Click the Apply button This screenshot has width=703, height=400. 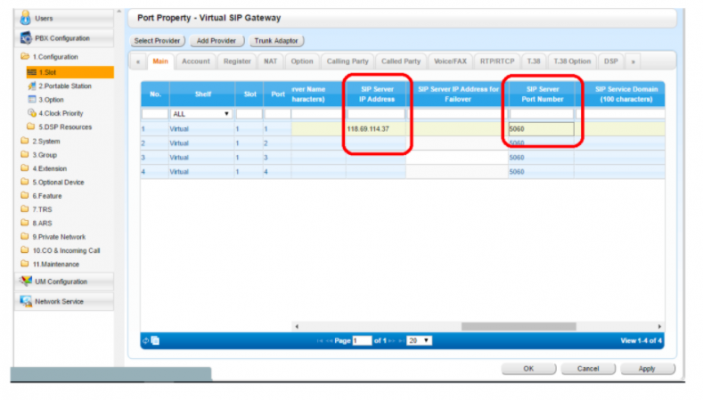(646, 369)
